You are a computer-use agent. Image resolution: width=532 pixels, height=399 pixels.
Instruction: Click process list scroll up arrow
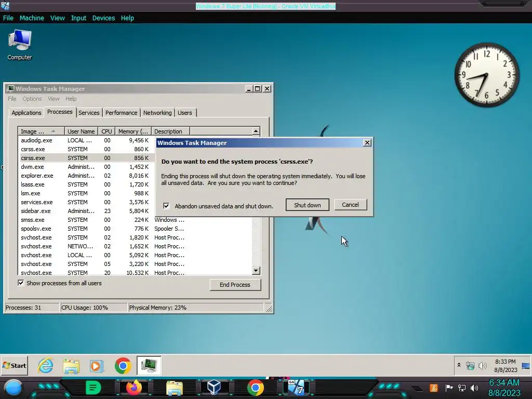[256, 131]
